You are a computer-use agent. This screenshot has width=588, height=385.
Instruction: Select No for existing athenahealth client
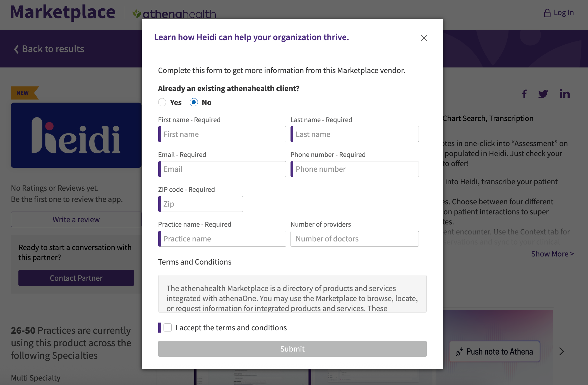click(x=194, y=102)
